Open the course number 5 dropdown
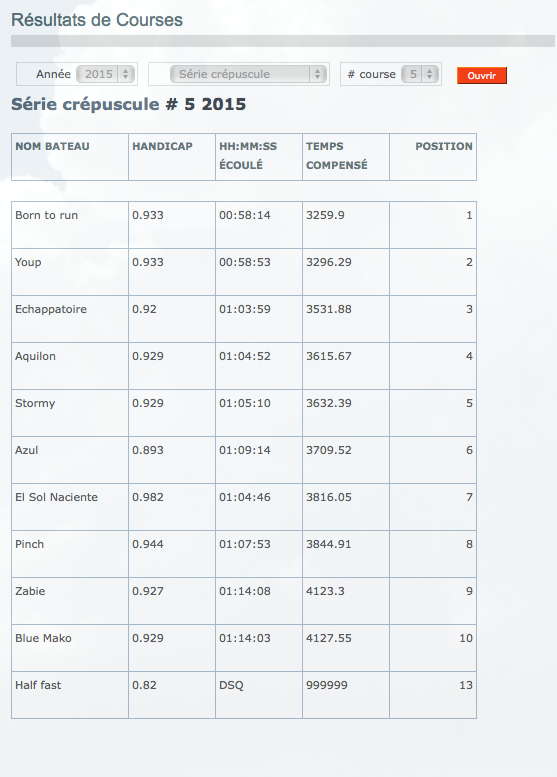557x777 pixels. (x=420, y=74)
